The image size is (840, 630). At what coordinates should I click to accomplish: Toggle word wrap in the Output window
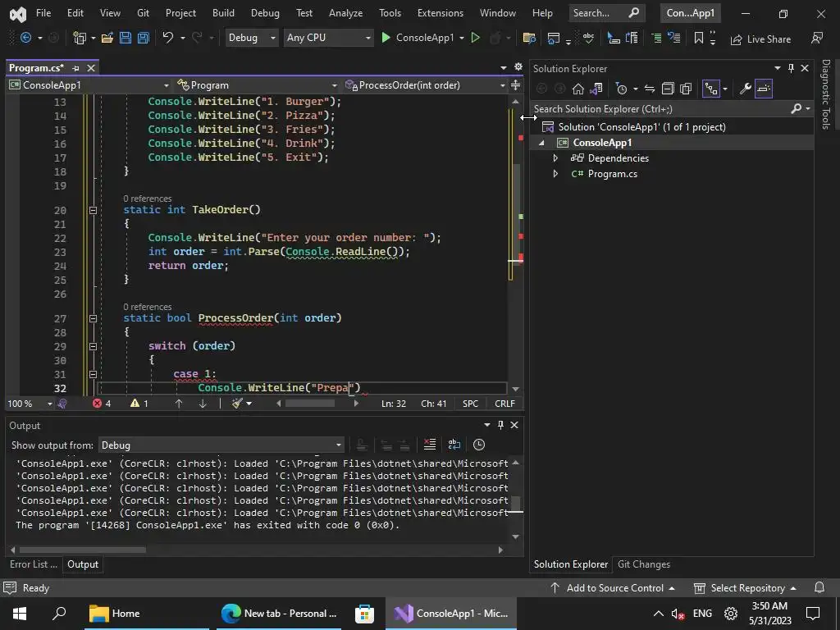tap(454, 445)
